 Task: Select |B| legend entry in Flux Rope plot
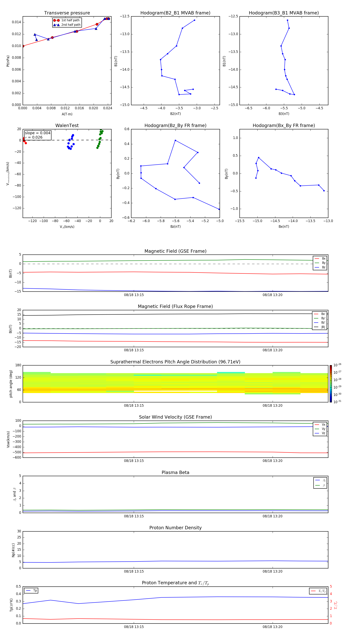(320, 327)
